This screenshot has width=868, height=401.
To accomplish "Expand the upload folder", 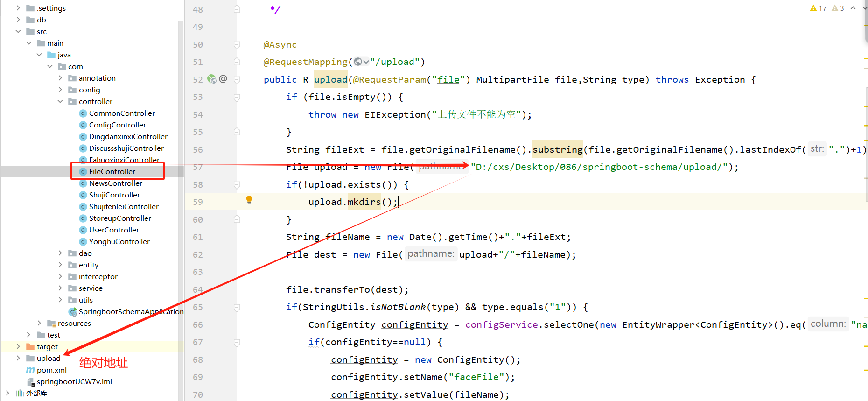I will click(x=18, y=358).
